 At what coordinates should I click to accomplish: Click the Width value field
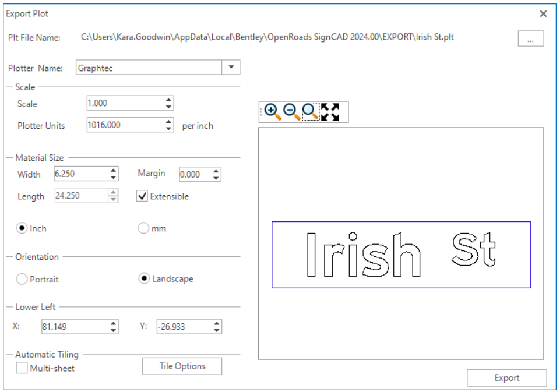(x=82, y=174)
